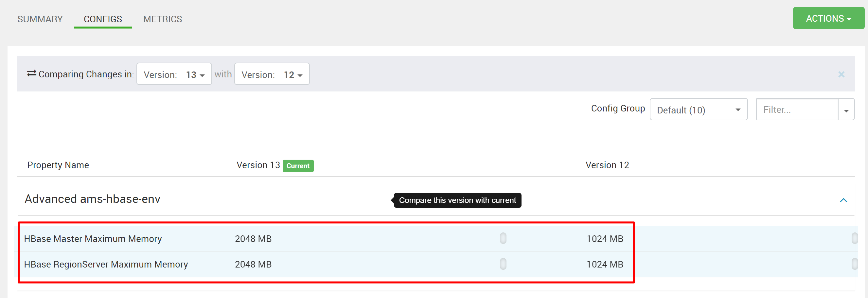
Task: Open the SUMMARY tab
Action: (40, 19)
